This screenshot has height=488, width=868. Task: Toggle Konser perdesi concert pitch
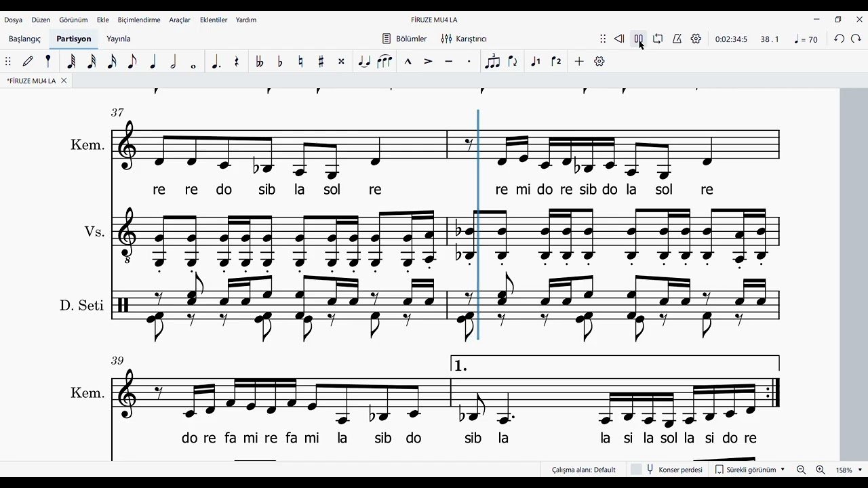[667, 470]
